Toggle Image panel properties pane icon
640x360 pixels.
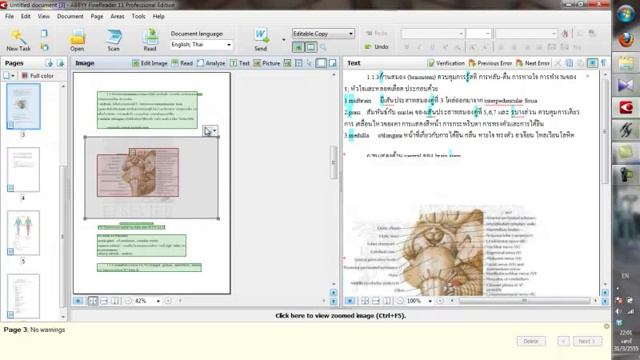333,63
